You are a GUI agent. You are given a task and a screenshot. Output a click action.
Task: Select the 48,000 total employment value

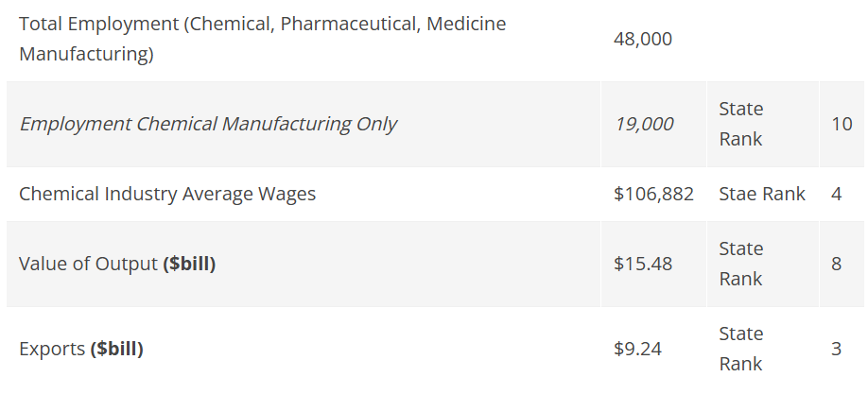pyautogui.click(x=642, y=40)
